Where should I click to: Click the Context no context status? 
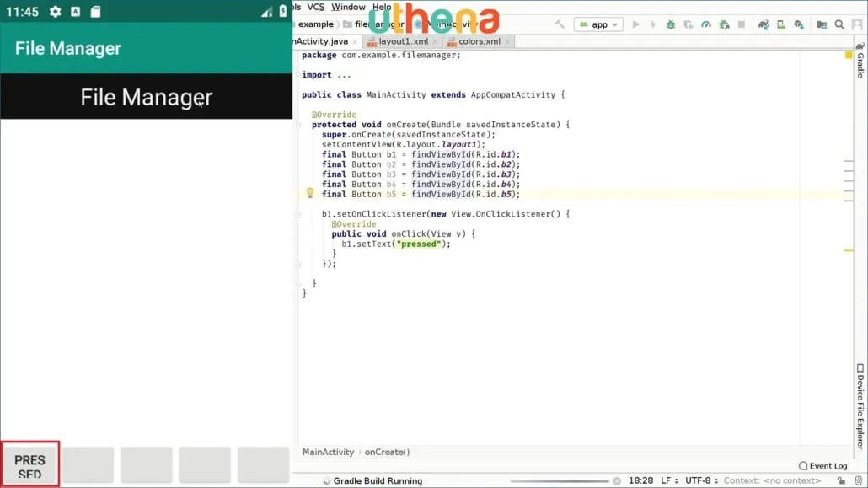click(772, 480)
